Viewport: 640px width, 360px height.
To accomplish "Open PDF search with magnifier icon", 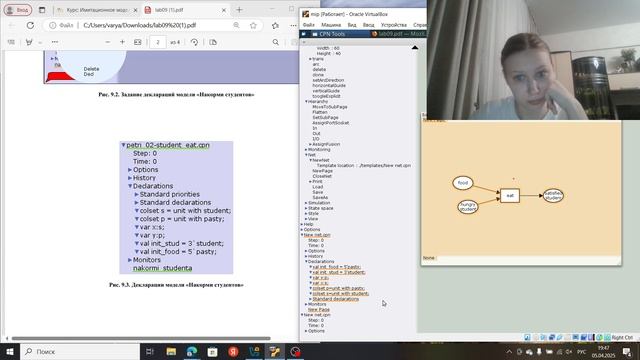I will (x=276, y=42).
